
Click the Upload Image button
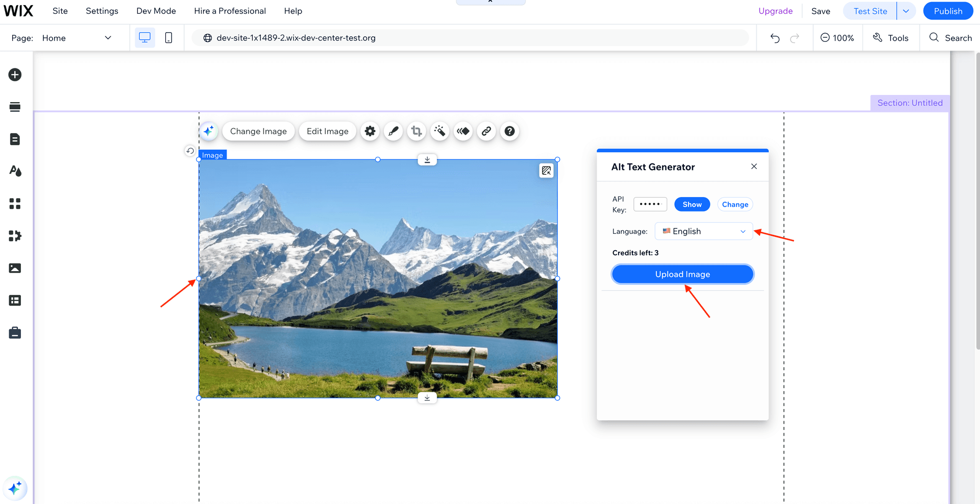pos(682,274)
